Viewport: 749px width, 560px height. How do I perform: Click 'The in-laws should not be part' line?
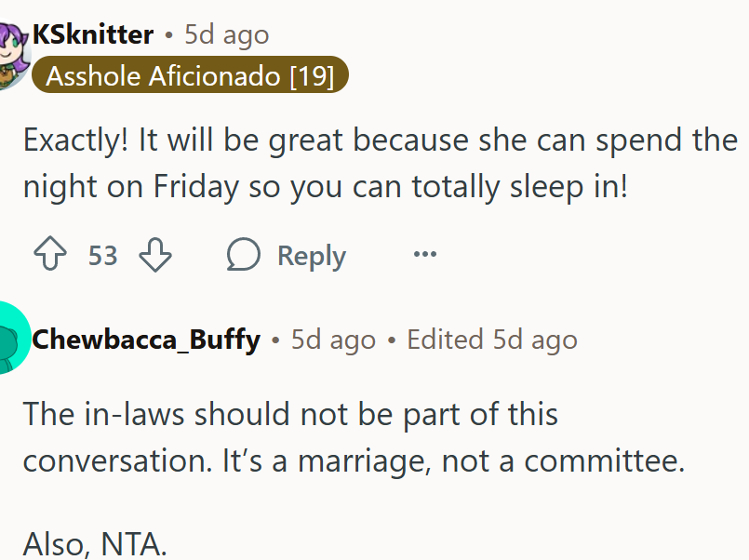(x=290, y=414)
